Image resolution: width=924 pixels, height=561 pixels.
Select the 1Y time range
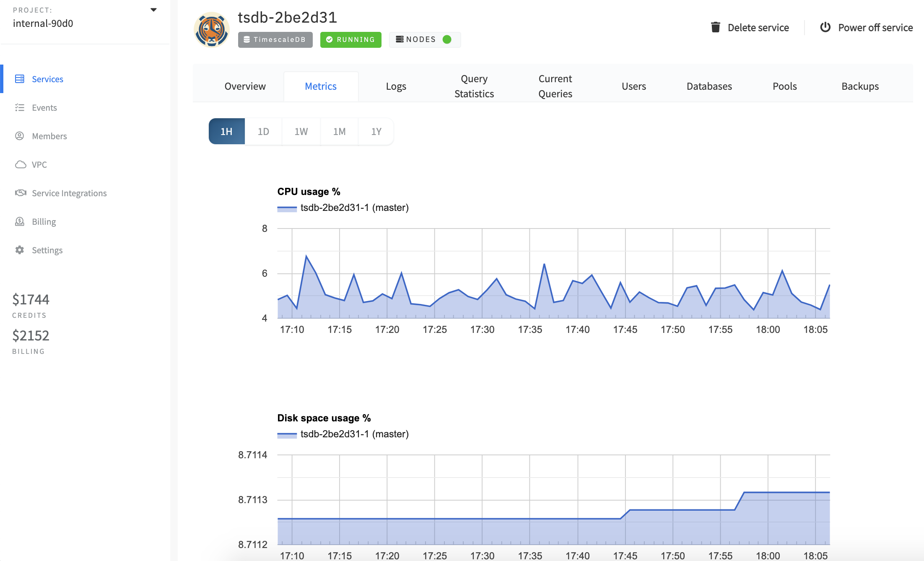pyautogui.click(x=376, y=132)
